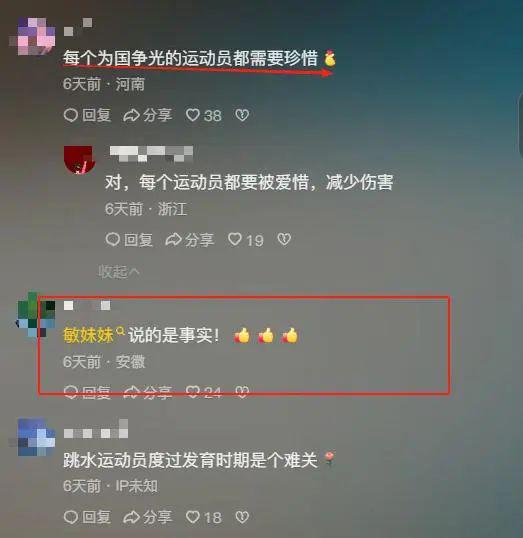Dislike the diving athlete comment
This screenshot has width=523, height=538.
click(242, 517)
